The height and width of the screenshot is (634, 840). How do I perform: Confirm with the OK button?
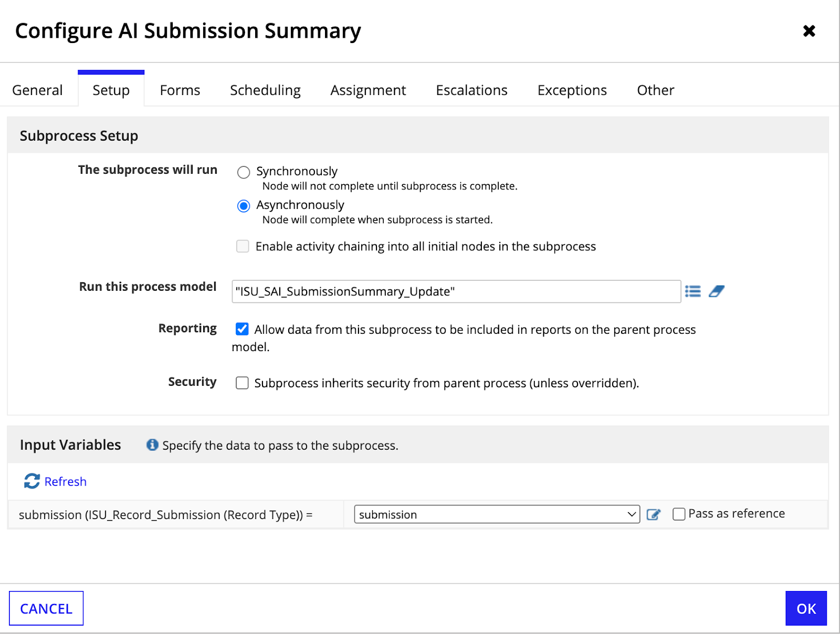coord(806,608)
